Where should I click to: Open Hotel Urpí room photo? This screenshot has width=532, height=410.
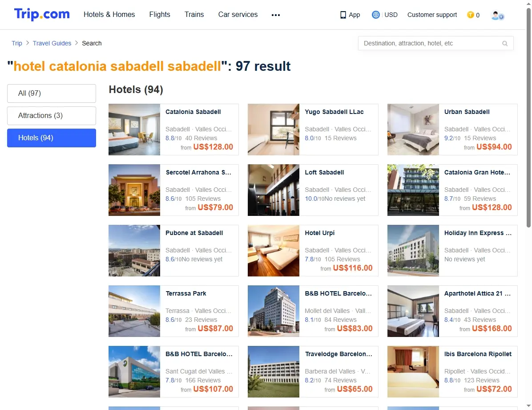tap(274, 250)
